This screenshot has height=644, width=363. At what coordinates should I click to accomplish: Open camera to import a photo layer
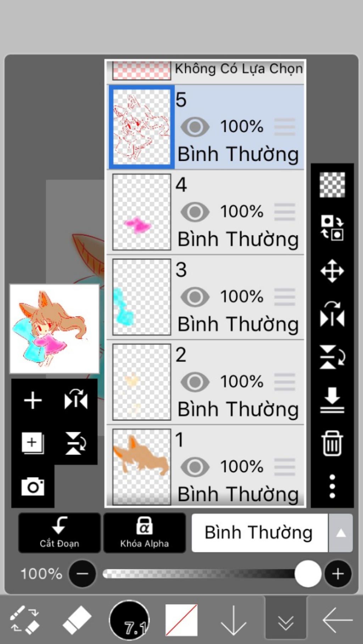33,486
